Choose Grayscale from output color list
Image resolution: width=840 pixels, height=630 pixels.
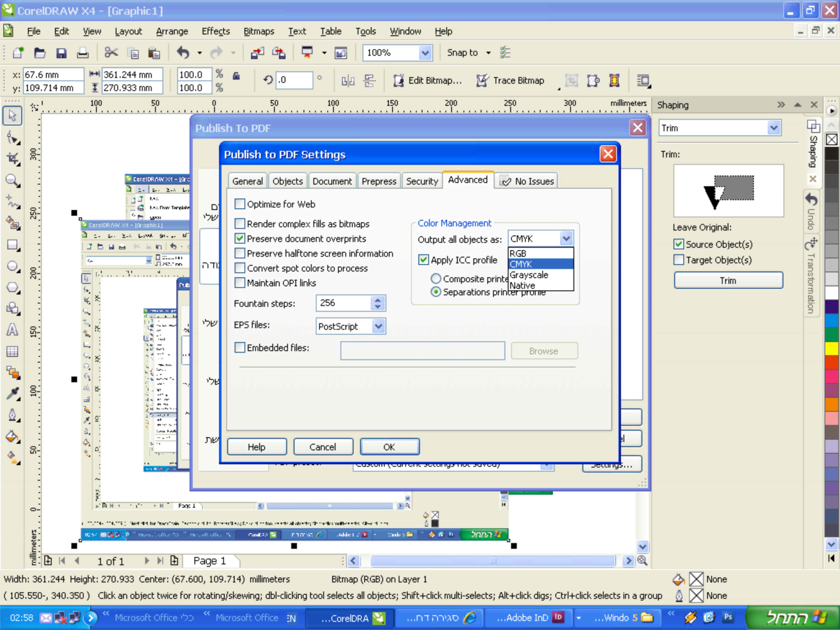529,275
